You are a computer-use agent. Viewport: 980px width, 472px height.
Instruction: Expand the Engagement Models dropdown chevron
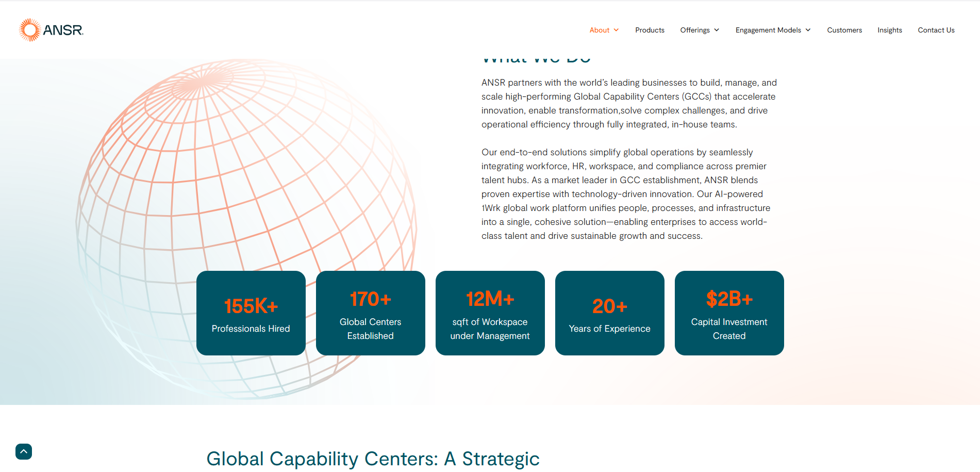point(808,30)
